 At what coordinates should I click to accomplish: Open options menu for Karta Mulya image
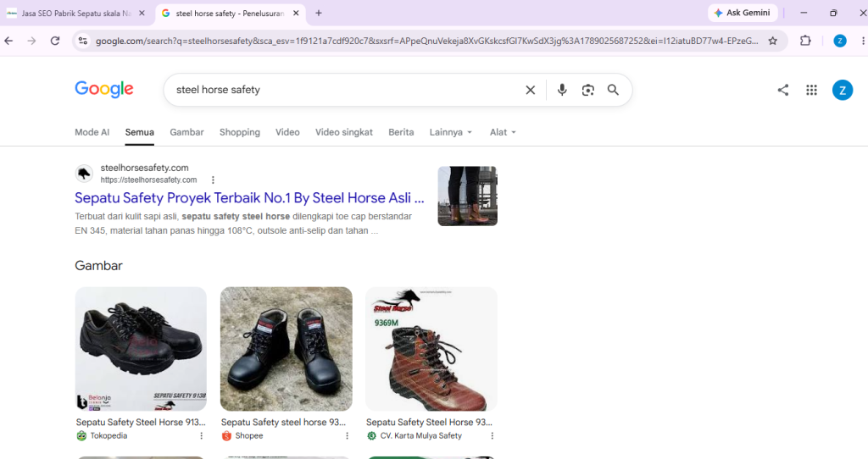[492, 436]
